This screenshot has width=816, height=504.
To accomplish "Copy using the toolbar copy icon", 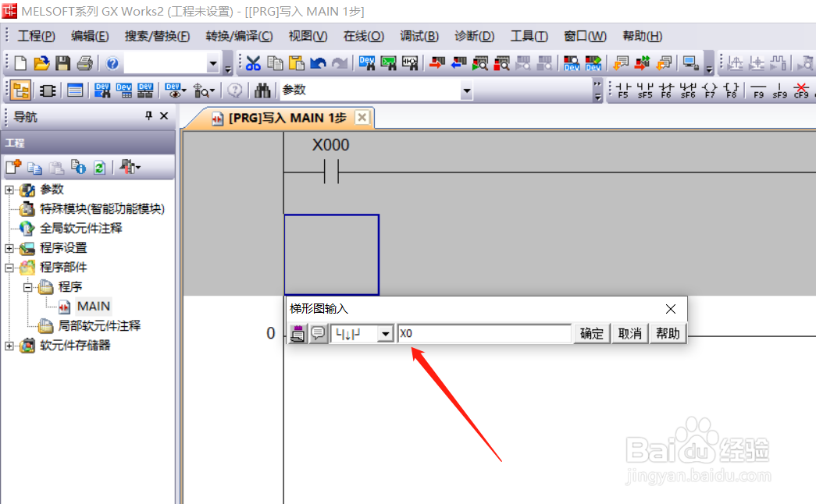I will pos(275,63).
